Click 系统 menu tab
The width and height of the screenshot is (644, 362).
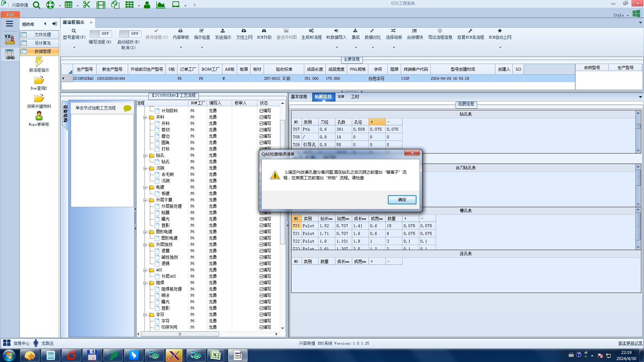click(10, 15)
